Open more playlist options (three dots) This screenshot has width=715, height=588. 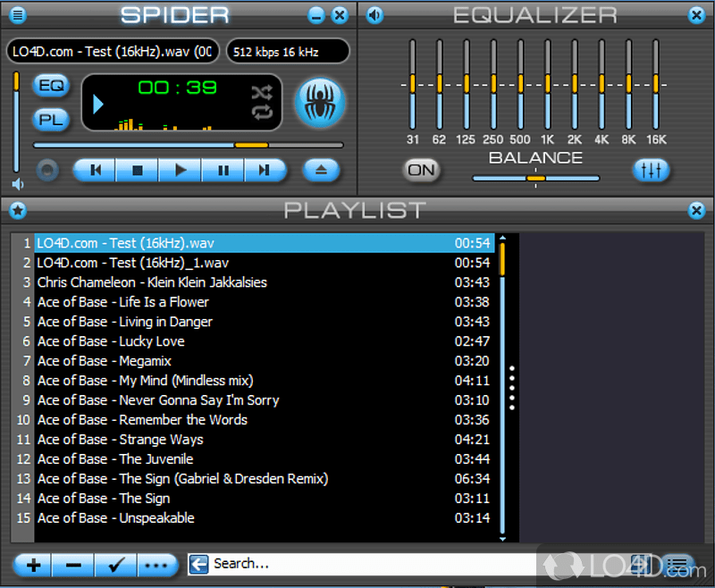tap(157, 566)
